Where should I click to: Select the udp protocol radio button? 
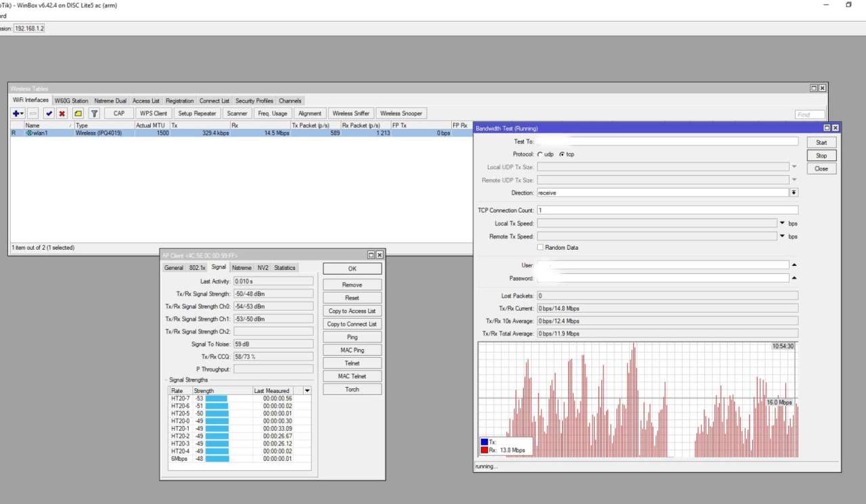click(x=540, y=154)
